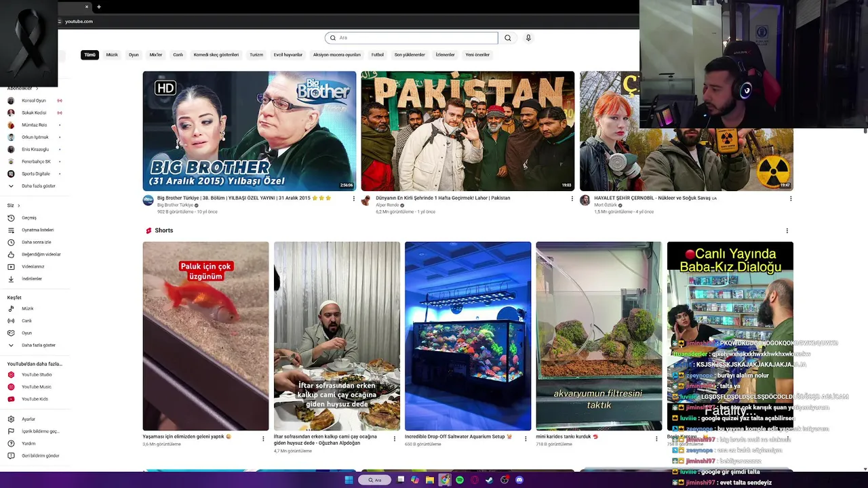Play the Big Brother Yılbaşı Özel thumbnail
Image resolution: width=868 pixels, height=488 pixels.
(x=249, y=131)
